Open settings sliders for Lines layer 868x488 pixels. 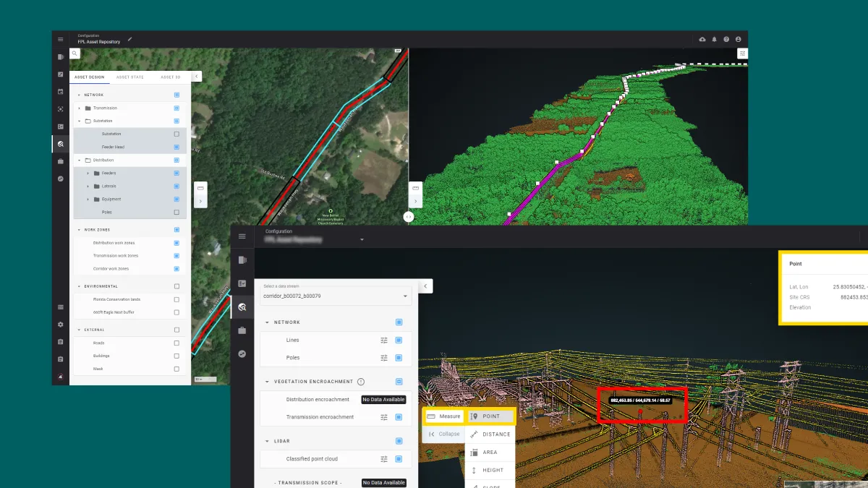pos(384,340)
